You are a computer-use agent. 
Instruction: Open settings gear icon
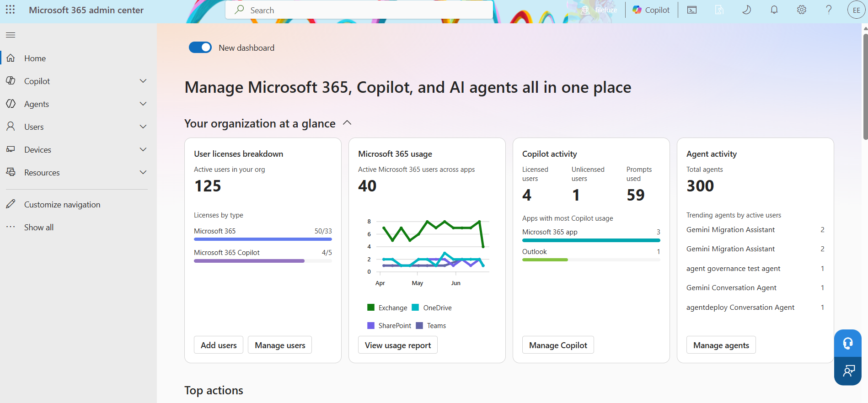click(x=802, y=10)
